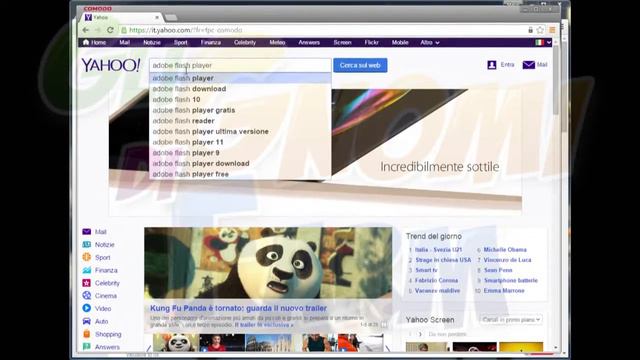
Task: Click the Answers icon in sidebar
Action: [87, 347]
